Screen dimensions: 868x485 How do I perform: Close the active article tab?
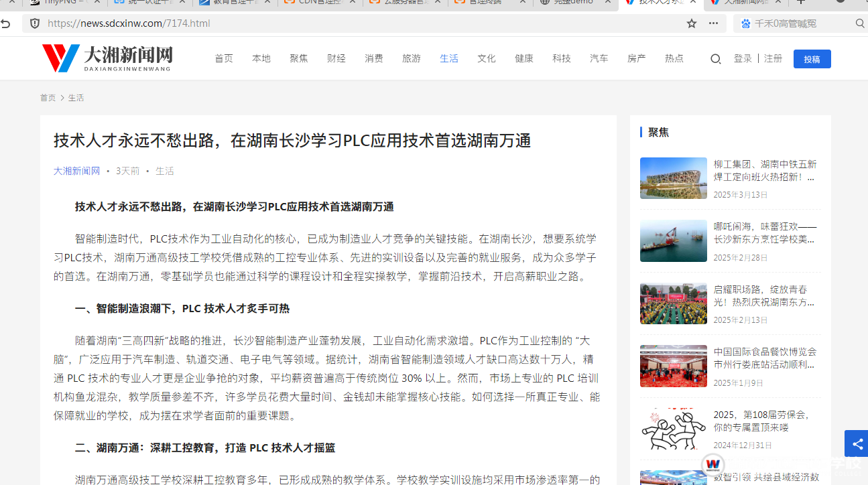click(693, 2)
